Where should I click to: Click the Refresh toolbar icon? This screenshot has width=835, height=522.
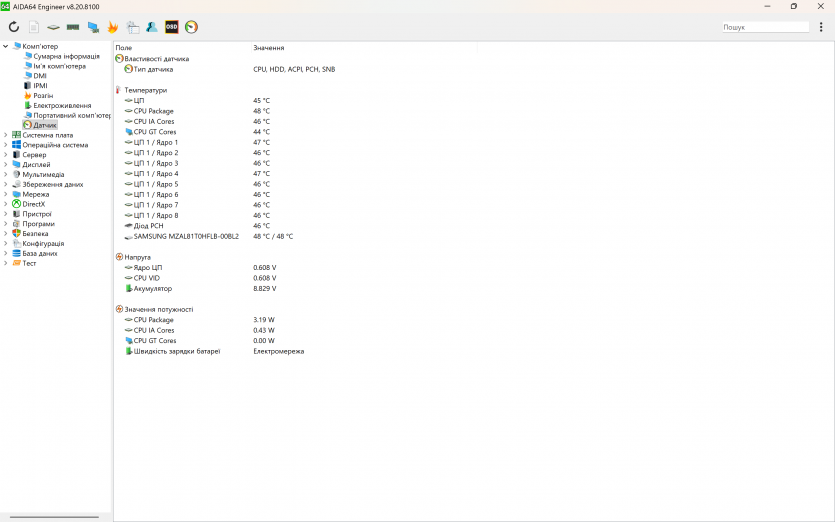point(14,27)
